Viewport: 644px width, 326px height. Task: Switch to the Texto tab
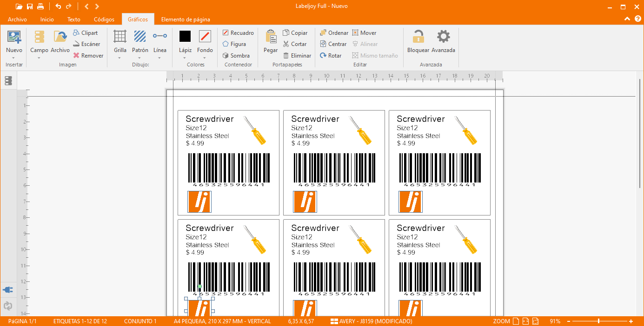click(74, 20)
